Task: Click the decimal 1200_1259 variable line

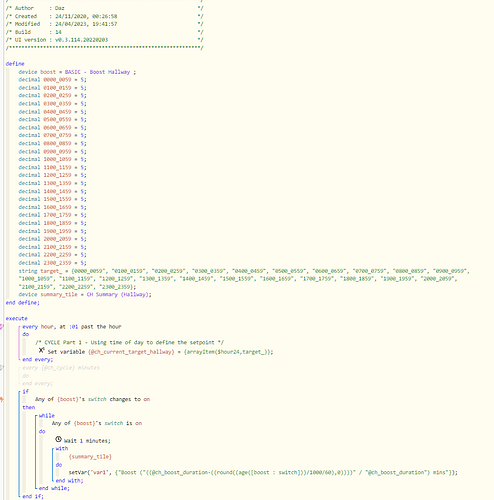Action: tap(52, 175)
